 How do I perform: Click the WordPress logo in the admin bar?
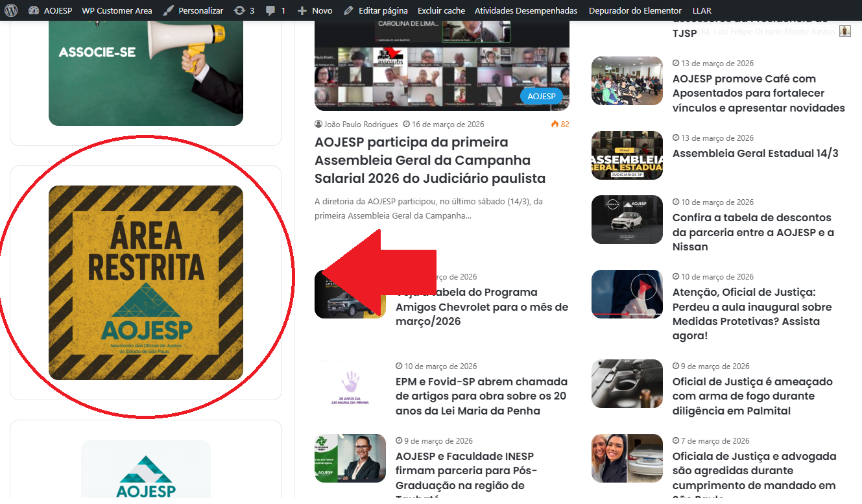point(10,10)
